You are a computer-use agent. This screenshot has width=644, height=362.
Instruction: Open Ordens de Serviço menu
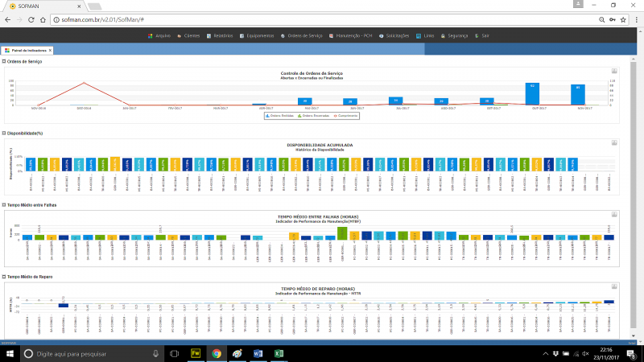[303, 36]
